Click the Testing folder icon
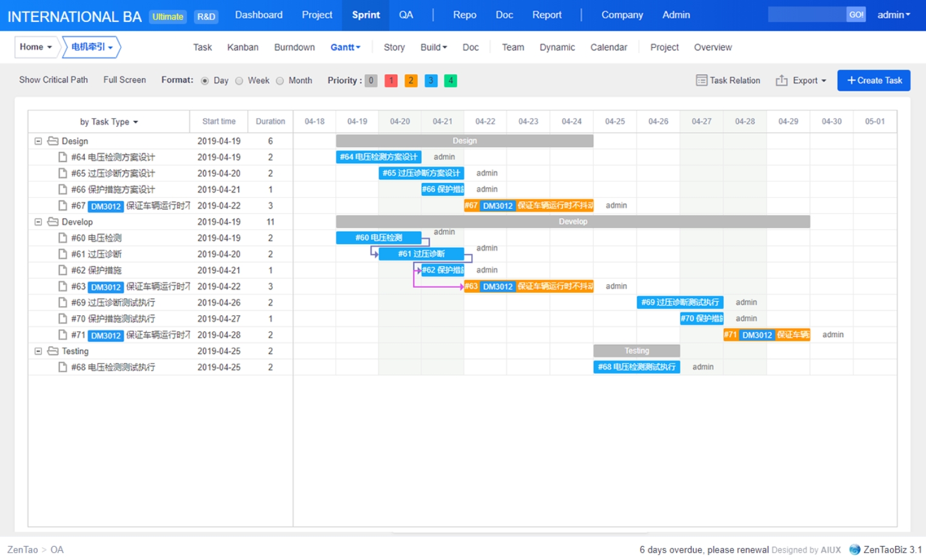The height and width of the screenshot is (560, 926). (x=53, y=350)
